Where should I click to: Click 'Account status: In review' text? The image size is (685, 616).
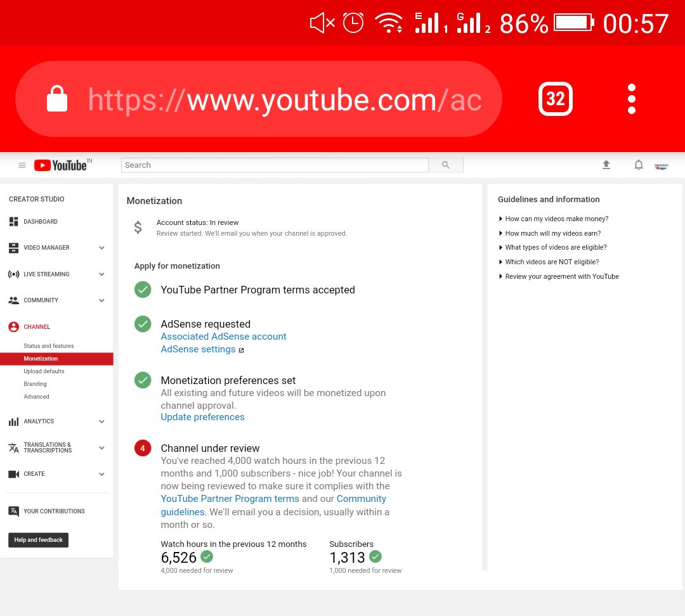(x=197, y=222)
